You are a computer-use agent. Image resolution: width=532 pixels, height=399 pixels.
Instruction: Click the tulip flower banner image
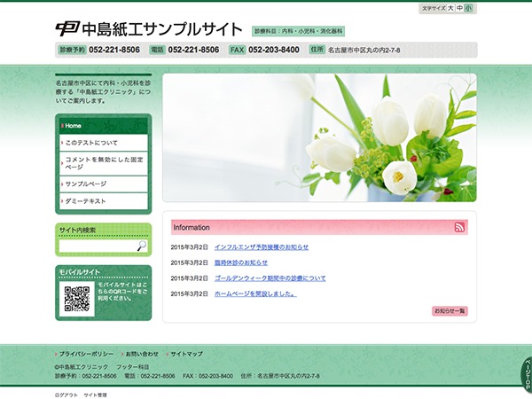[319, 137]
